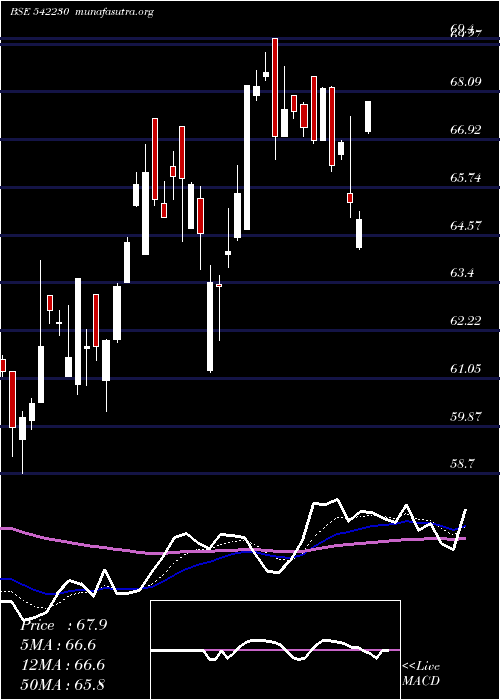This screenshot has height=700, width=500.
Task: Open the munafasutra.org watermark text
Action: 115,12
